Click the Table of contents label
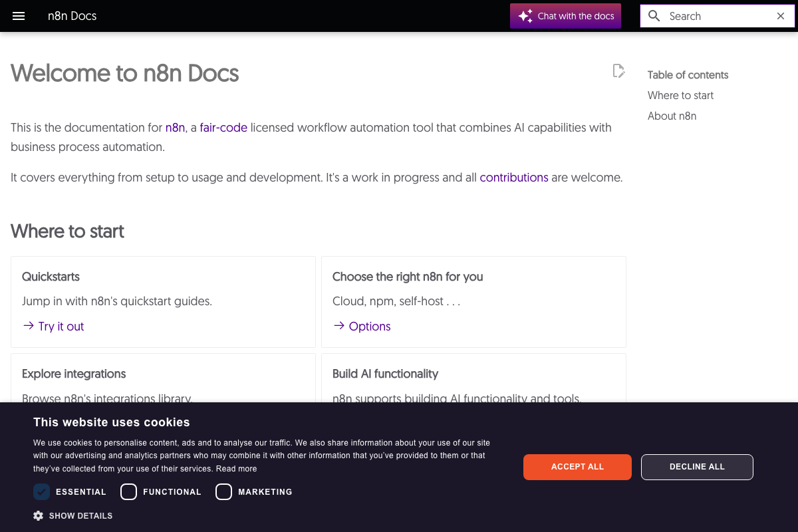Viewport: 798px width, 532px height. (x=688, y=74)
